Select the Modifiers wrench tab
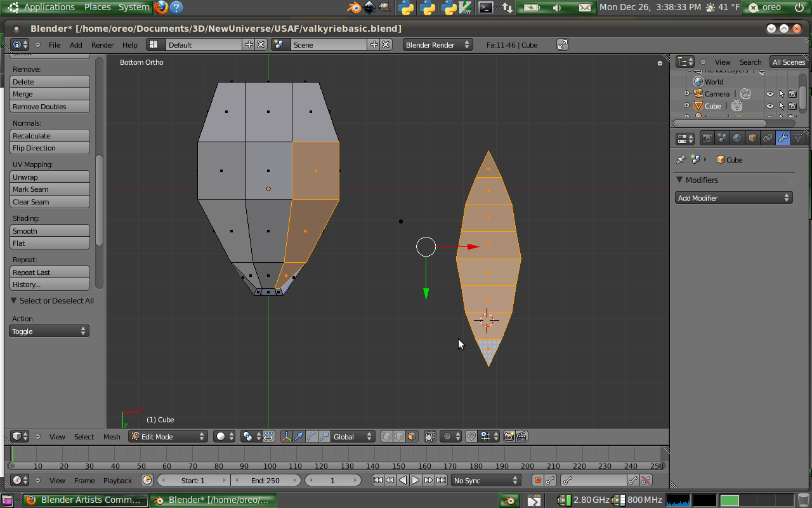Viewport: 812px width, 508px height. [783, 138]
